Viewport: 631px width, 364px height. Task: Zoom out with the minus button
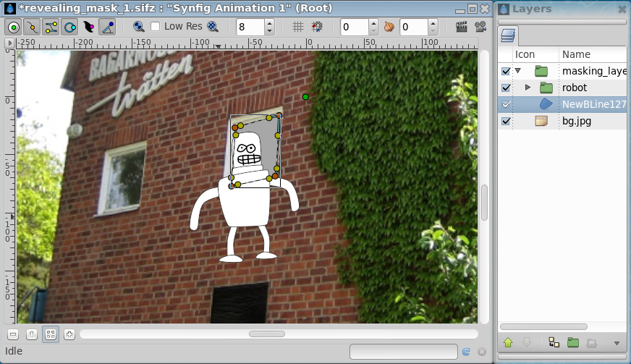(13, 334)
